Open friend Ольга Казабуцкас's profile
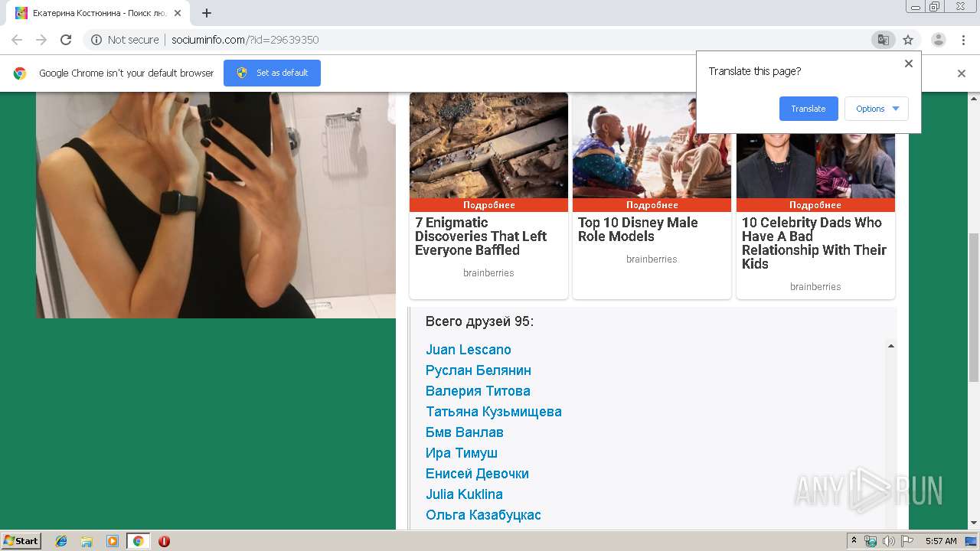The width and height of the screenshot is (980, 551). pos(483,515)
